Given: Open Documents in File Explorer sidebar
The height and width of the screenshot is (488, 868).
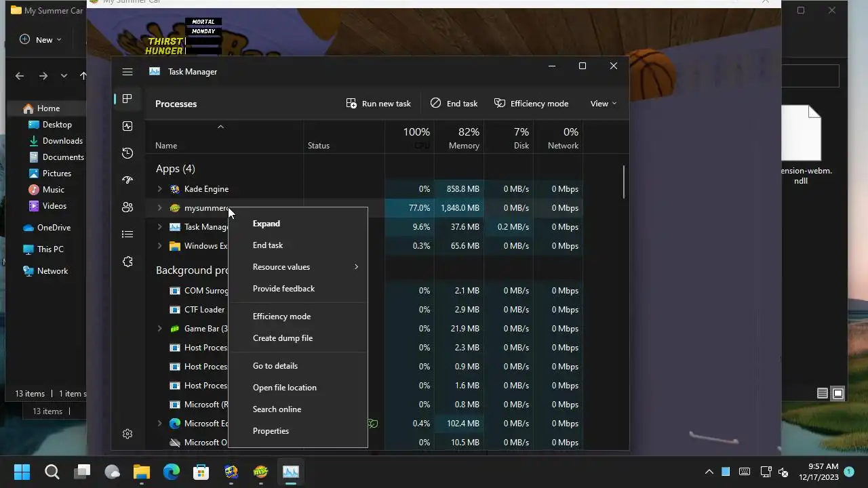Looking at the screenshot, I should click(56, 157).
